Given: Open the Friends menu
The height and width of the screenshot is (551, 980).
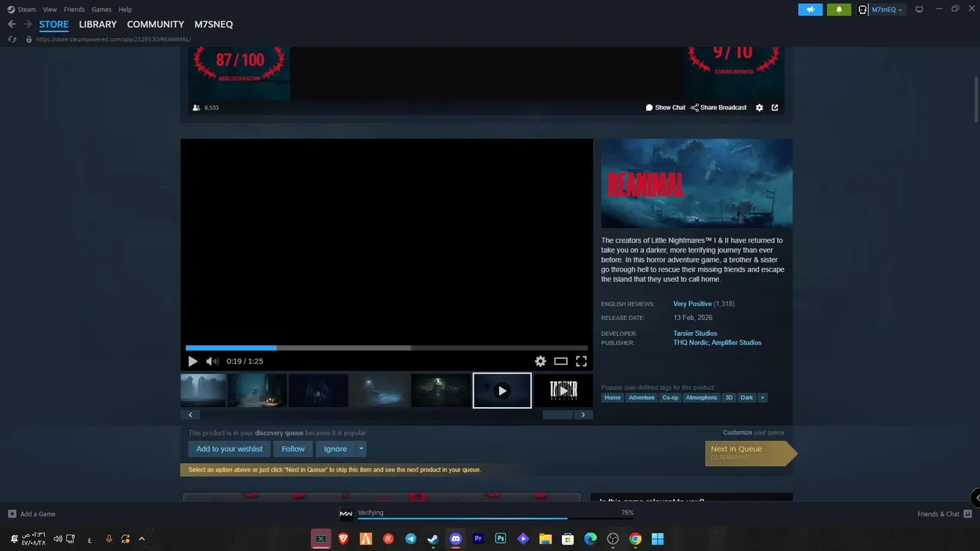Looking at the screenshot, I should (x=74, y=9).
